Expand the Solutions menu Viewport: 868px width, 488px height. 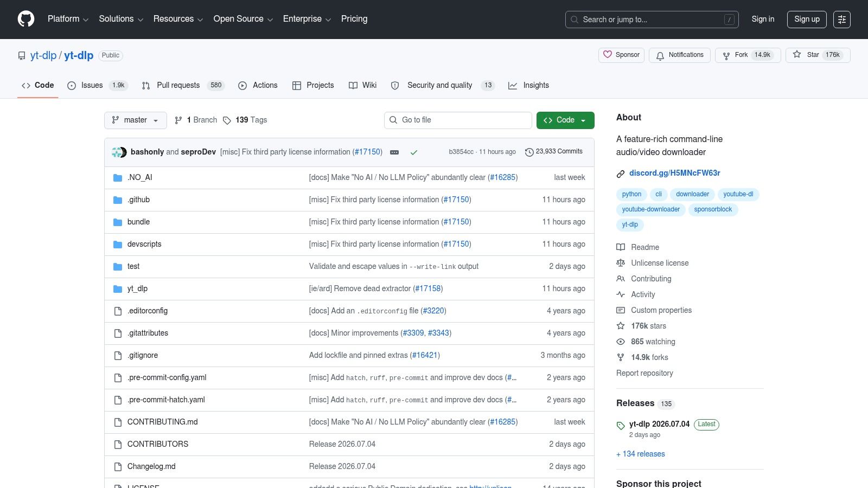pyautogui.click(x=121, y=19)
